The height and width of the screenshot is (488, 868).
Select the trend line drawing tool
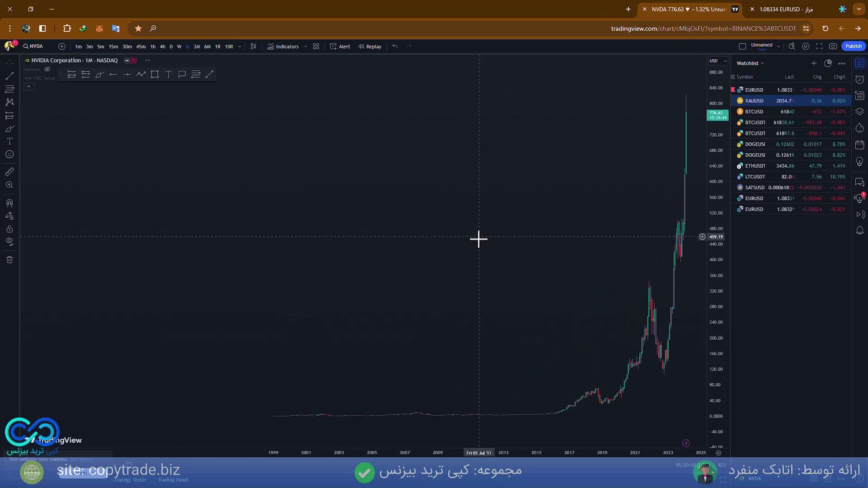click(9, 76)
